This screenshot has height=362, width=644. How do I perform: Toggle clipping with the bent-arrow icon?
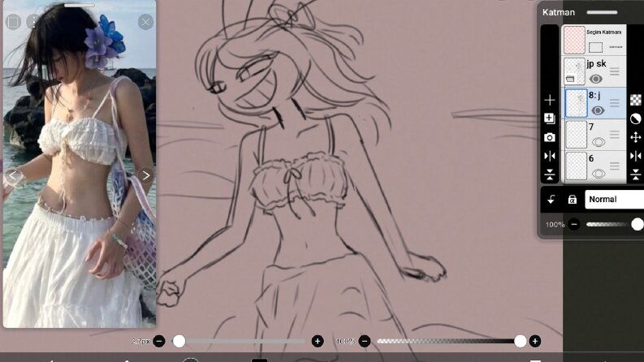pyautogui.click(x=551, y=200)
